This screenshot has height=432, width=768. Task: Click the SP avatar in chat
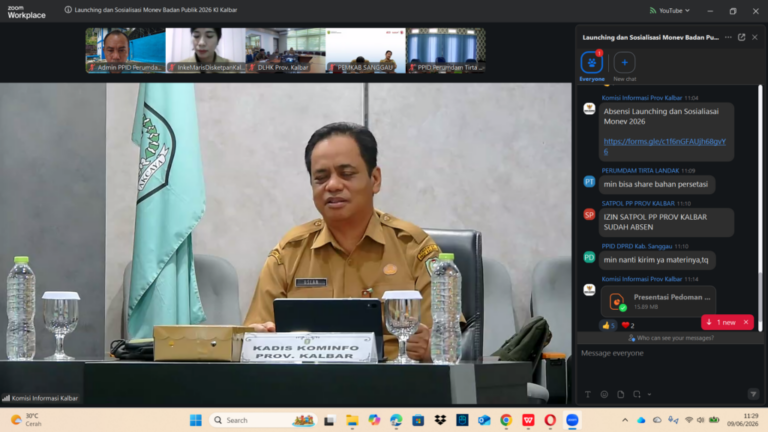pos(589,215)
